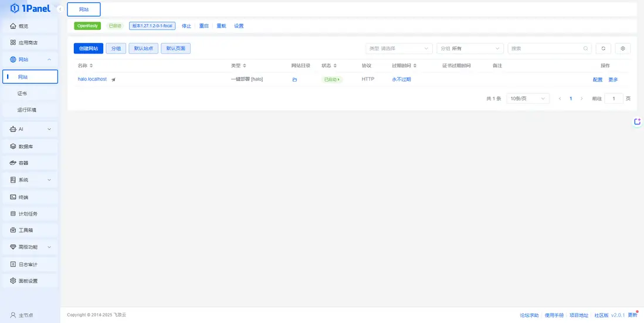The width and height of the screenshot is (644, 323).
Task: Click the 默认页面 button
Action: [x=176, y=49]
